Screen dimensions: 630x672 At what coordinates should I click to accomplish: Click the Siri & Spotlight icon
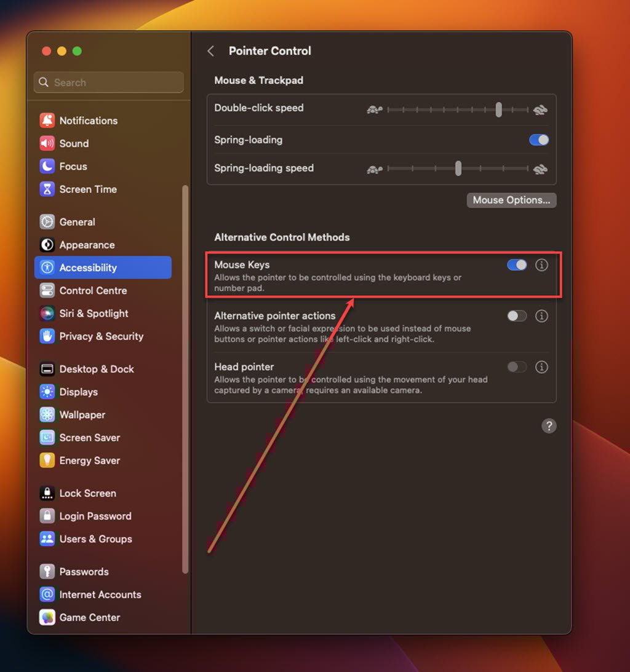[47, 314]
